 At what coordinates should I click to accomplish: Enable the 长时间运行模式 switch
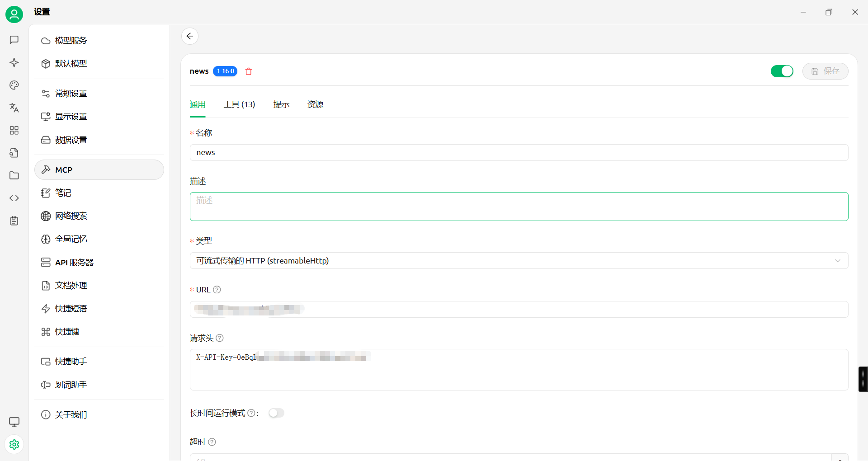[x=276, y=413]
